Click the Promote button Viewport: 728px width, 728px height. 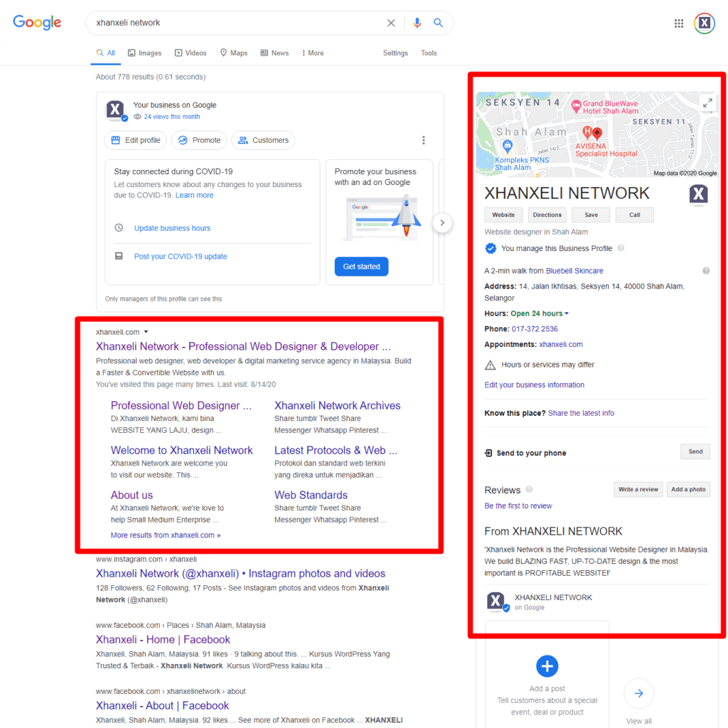point(199,140)
